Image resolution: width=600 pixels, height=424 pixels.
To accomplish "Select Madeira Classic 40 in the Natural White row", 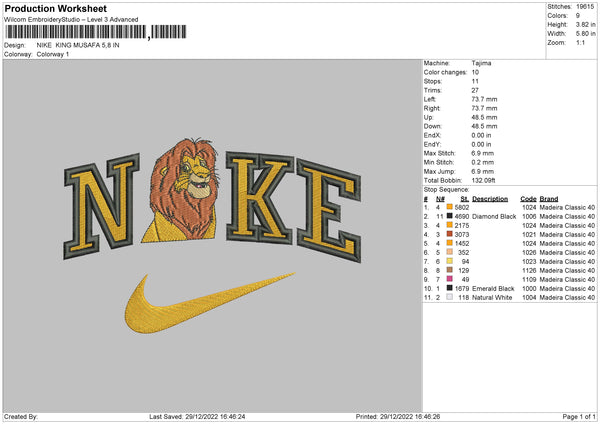I will tap(567, 297).
